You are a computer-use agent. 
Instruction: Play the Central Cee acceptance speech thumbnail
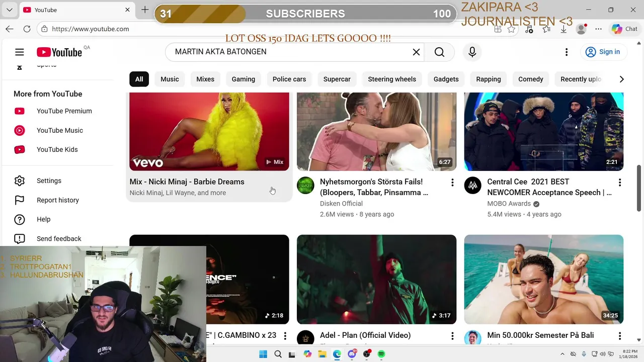coord(544,132)
